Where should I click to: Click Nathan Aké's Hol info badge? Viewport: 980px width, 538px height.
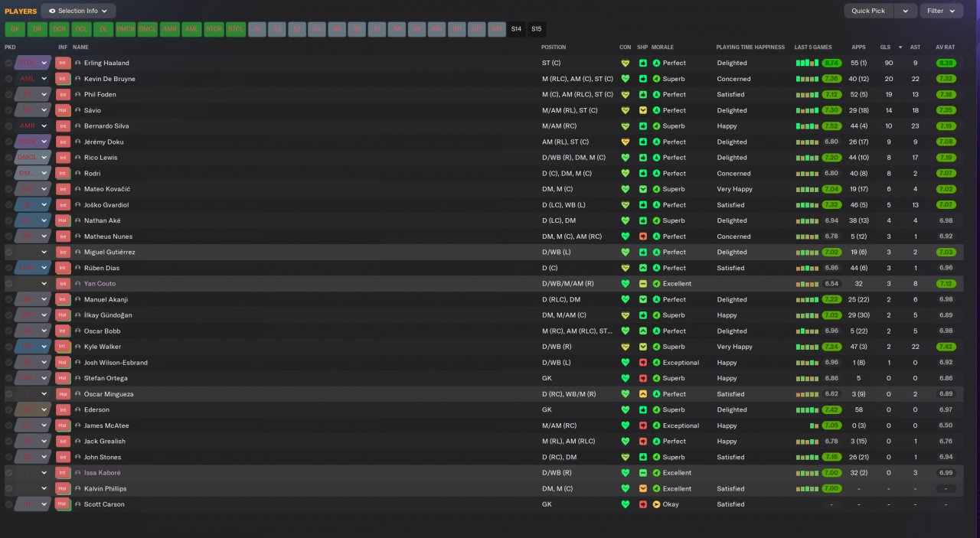(63, 220)
